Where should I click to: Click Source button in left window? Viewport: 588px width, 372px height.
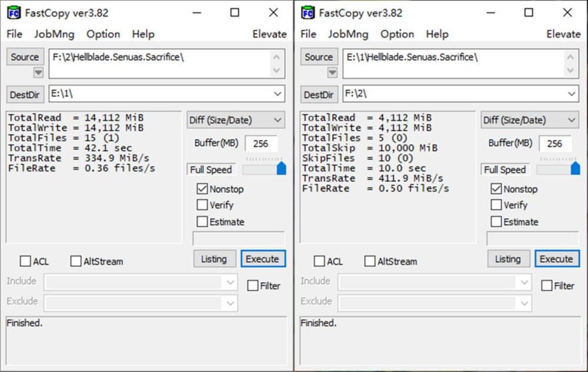(x=25, y=57)
